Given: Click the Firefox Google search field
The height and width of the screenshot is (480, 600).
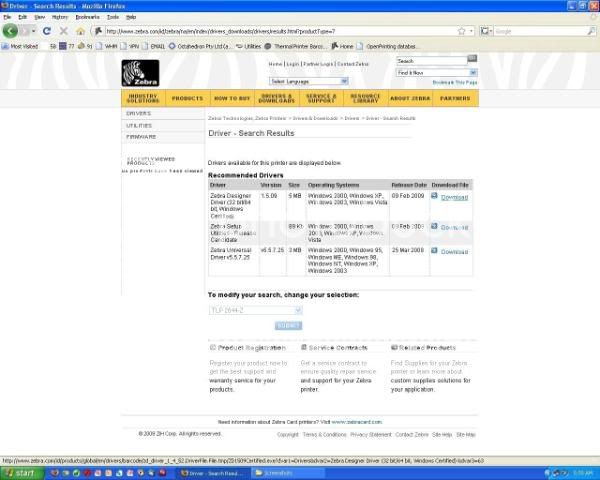Looking at the screenshot, I should [x=540, y=31].
